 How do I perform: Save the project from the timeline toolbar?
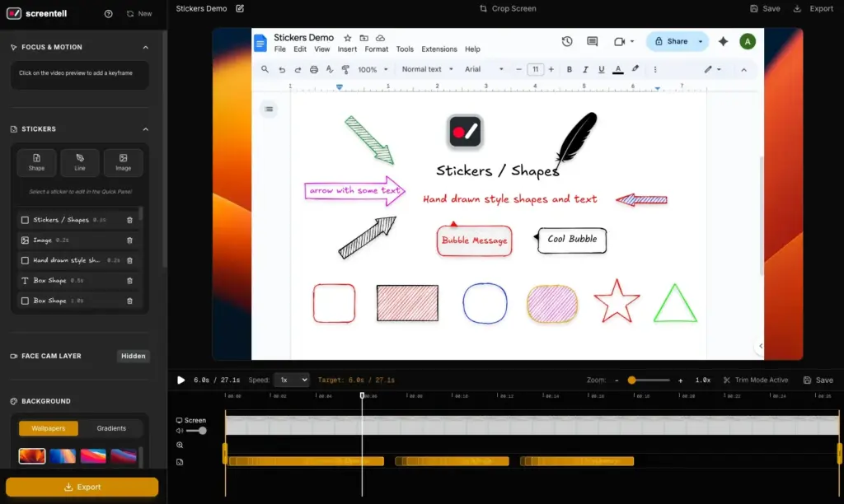(x=818, y=380)
